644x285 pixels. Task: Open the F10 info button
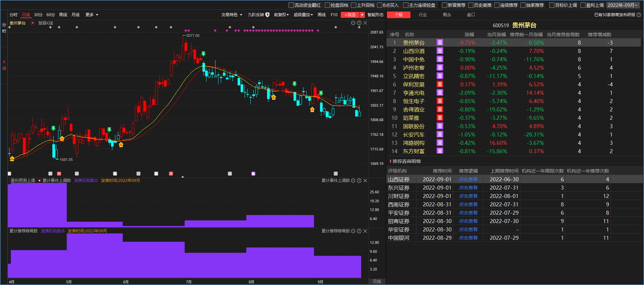pyautogui.click(x=334, y=15)
